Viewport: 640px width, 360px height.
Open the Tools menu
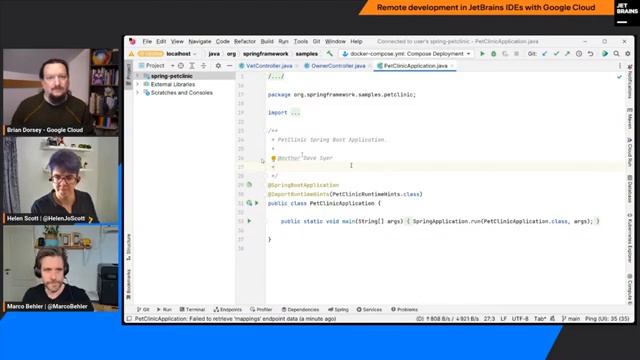click(301, 42)
